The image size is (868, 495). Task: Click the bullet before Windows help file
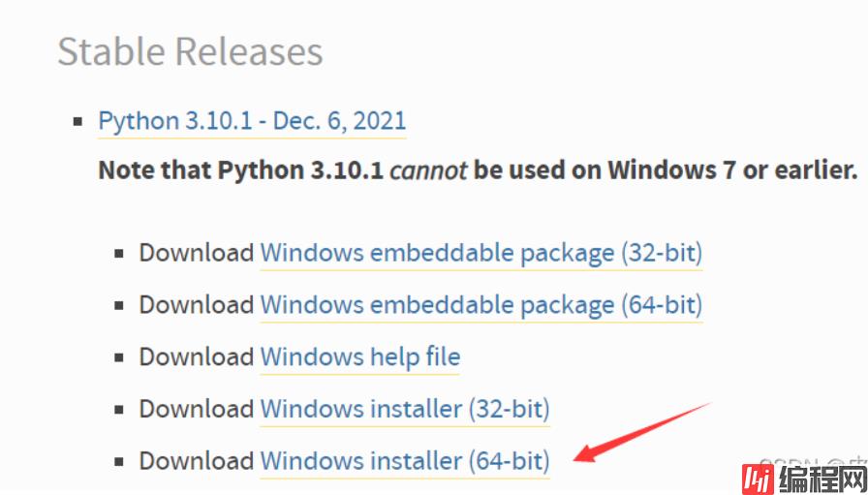pos(119,357)
